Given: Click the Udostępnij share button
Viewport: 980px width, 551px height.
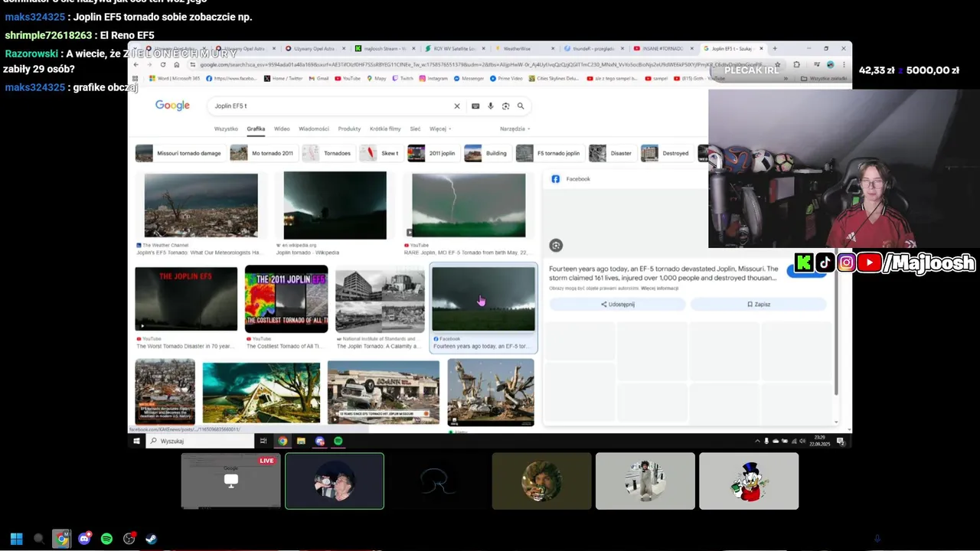Looking at the screenshot, I should coord(617,305).
